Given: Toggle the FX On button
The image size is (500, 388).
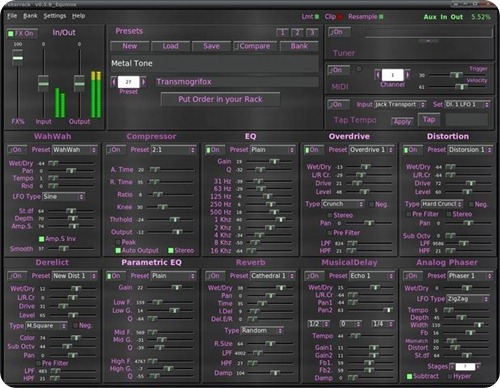Looking at the screenshot, I should coord(21,33).
